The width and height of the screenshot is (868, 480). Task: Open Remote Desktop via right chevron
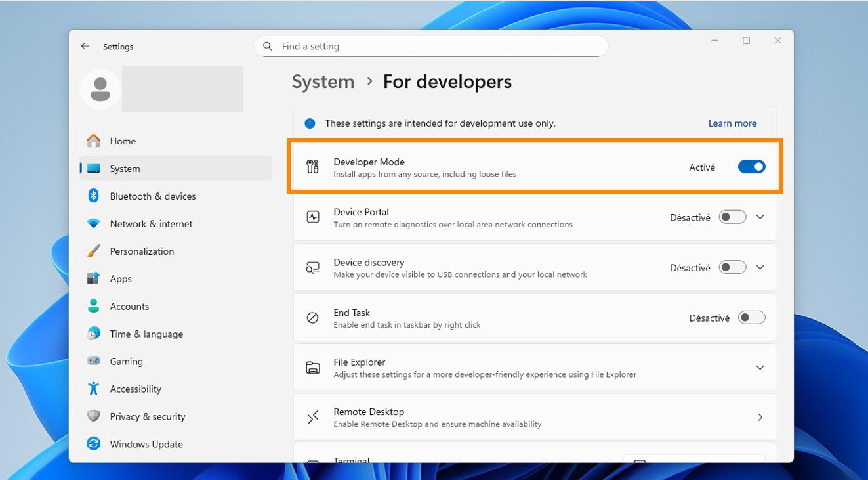pyautogui.click(x=760, y=417)
